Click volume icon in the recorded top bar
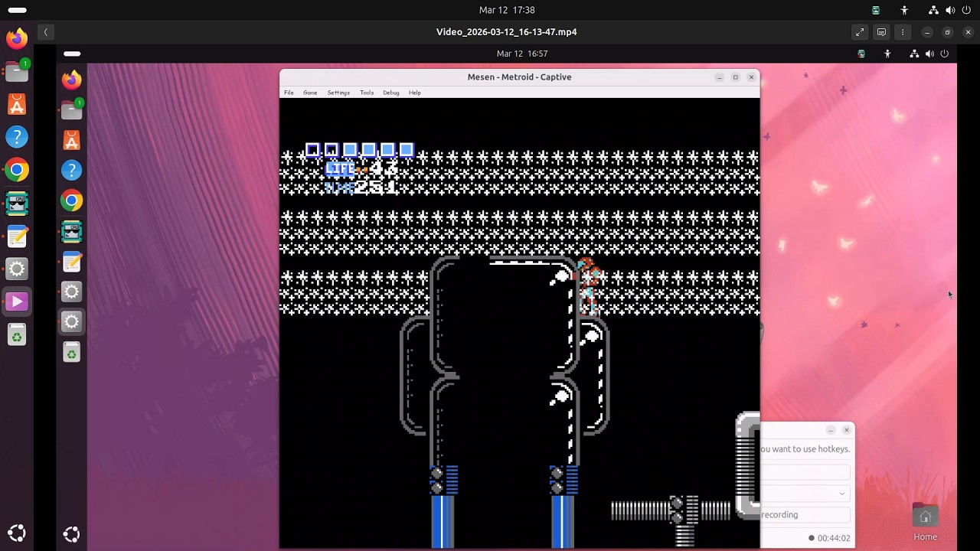The height and width of the screenshot is (551, 980). coord(929,54)
